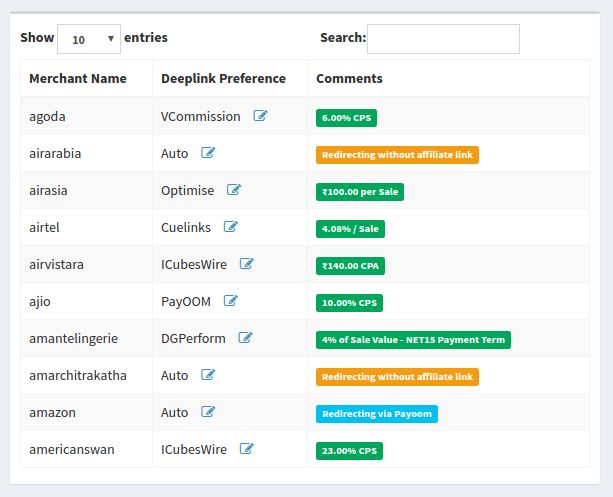Click Auto in the airarabia row

tap(174, 153)
